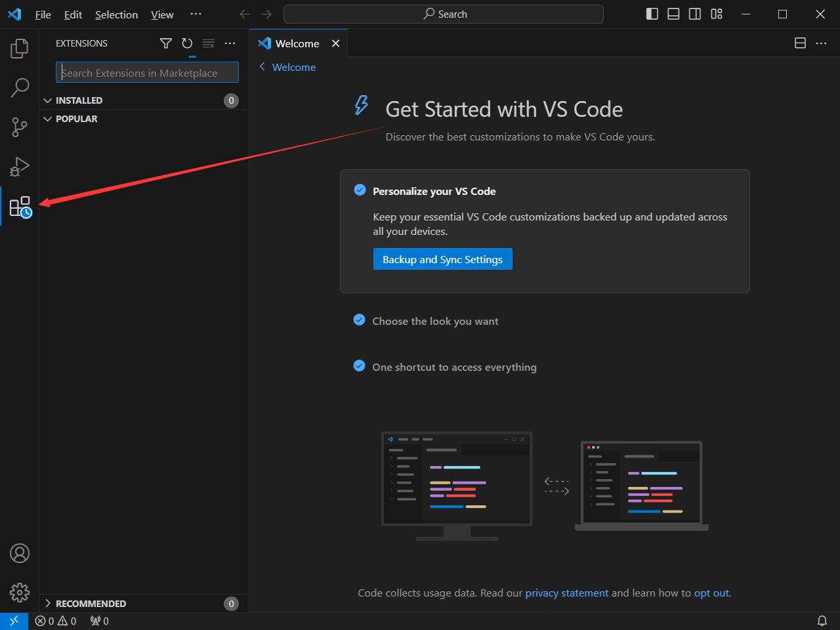
Task: Open the View menu
Action: point(162,14)
